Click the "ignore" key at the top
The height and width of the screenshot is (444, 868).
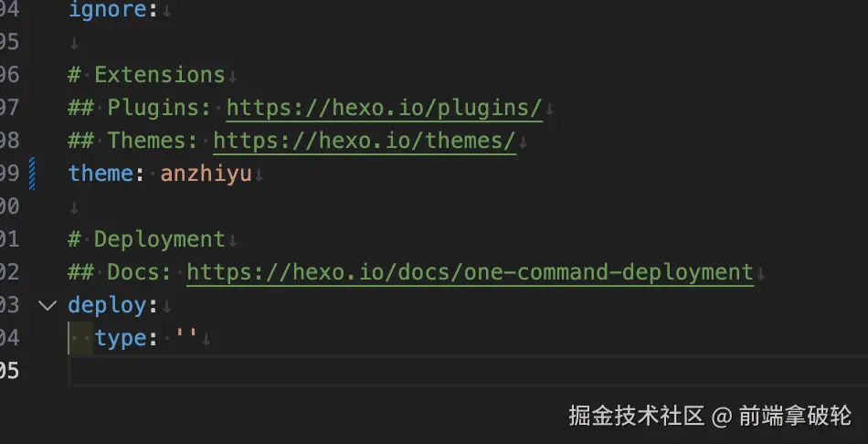106,10
